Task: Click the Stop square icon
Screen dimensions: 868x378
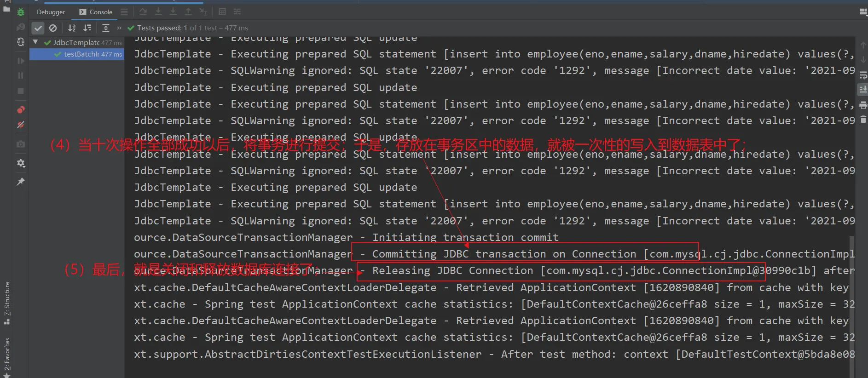Action: click(x=21, y=91)
